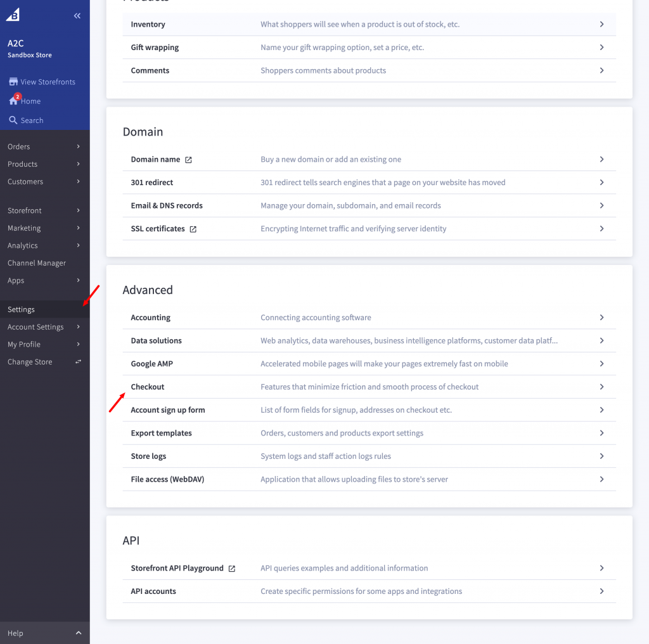Image resolution: width=649 pixels, height=644 pixels.
Task: Open File access (WebDAV) settings
Action: click(x=369, y=479)
